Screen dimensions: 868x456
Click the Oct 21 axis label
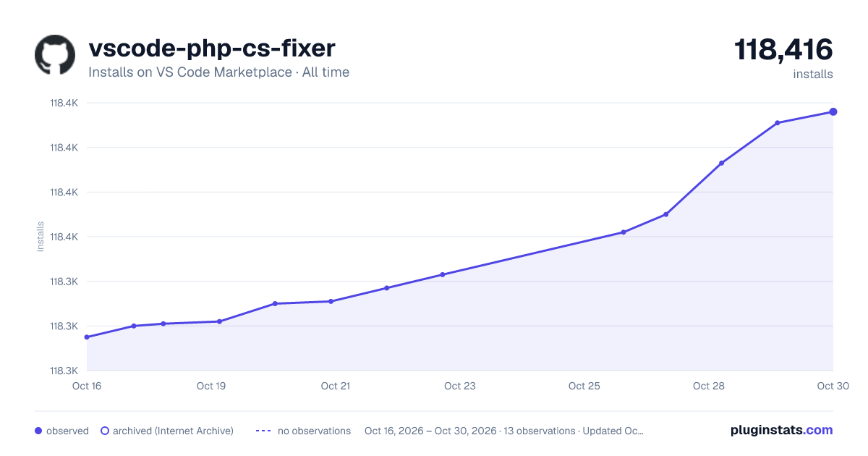(336, 386)
